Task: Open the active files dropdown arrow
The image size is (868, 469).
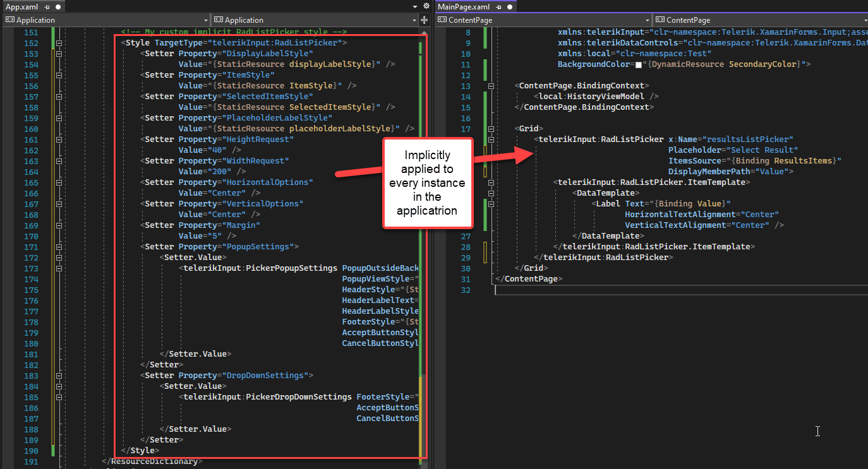Action: coord(415,6)
